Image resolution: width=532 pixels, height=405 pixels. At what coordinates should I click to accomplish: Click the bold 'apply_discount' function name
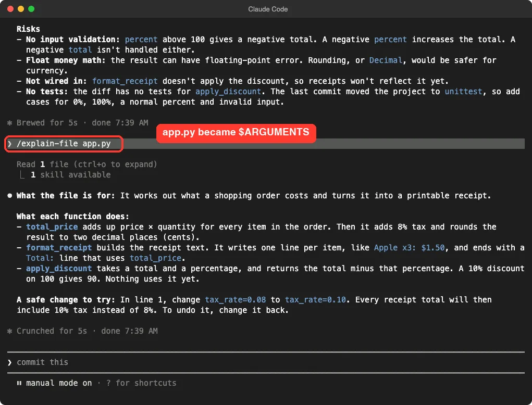pos(59,269)
